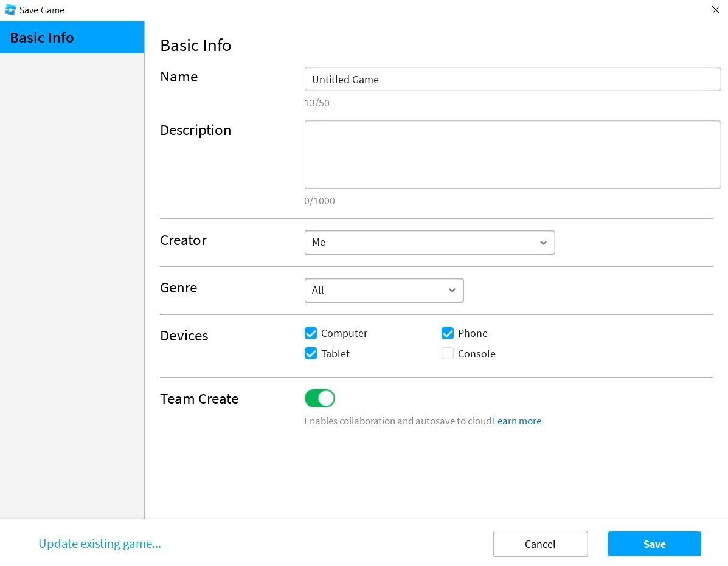Click the Basic Info page heading
This screenshot has width=728, height=566.
tap(195, 46)
